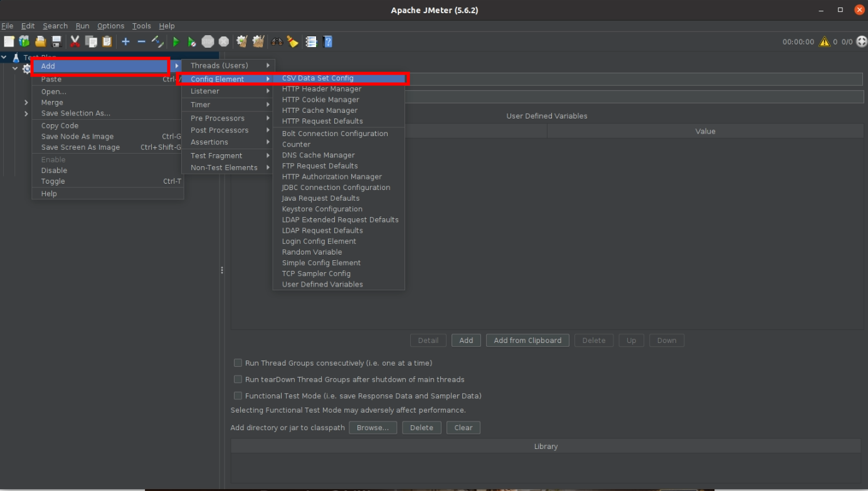Screen dimensions: 868x491
Task: Open the Post Processors submenu
Action: pos(228,130)
